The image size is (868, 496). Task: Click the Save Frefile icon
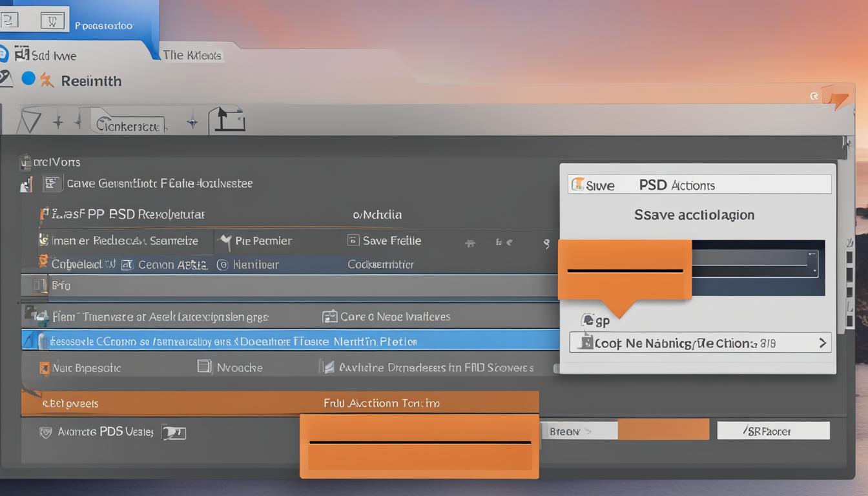(x=353, y=240)
